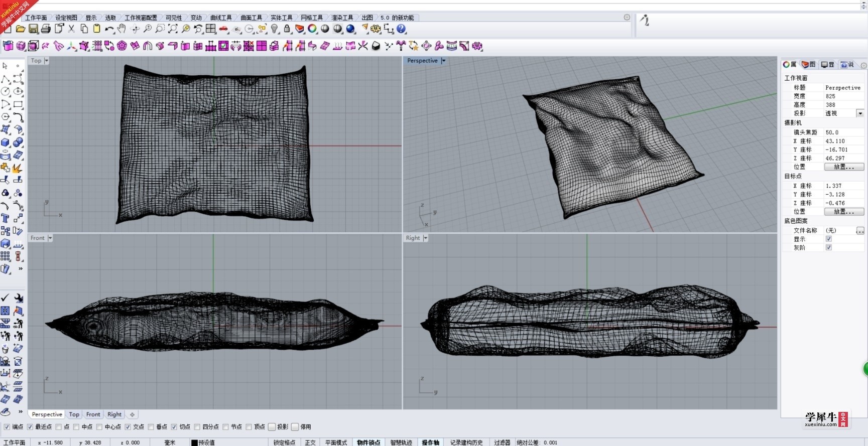868x446 pixels.
Task: Open the Perspective viewport dropdown arrow
Action: (443, 61)
